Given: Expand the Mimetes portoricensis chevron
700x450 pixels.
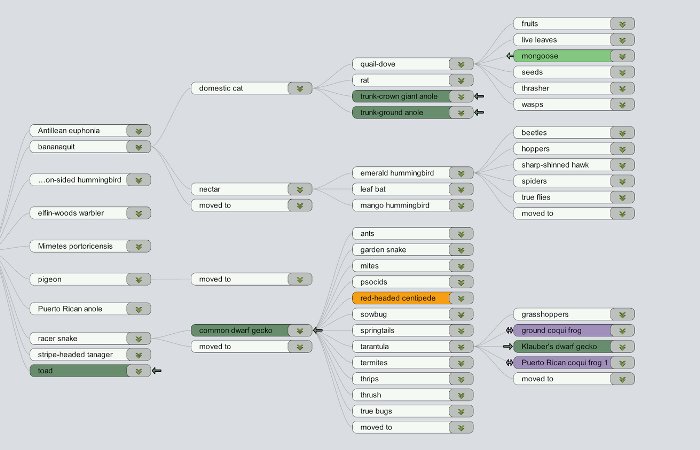Looking at the screenshot, I should [x=139, y=246].
